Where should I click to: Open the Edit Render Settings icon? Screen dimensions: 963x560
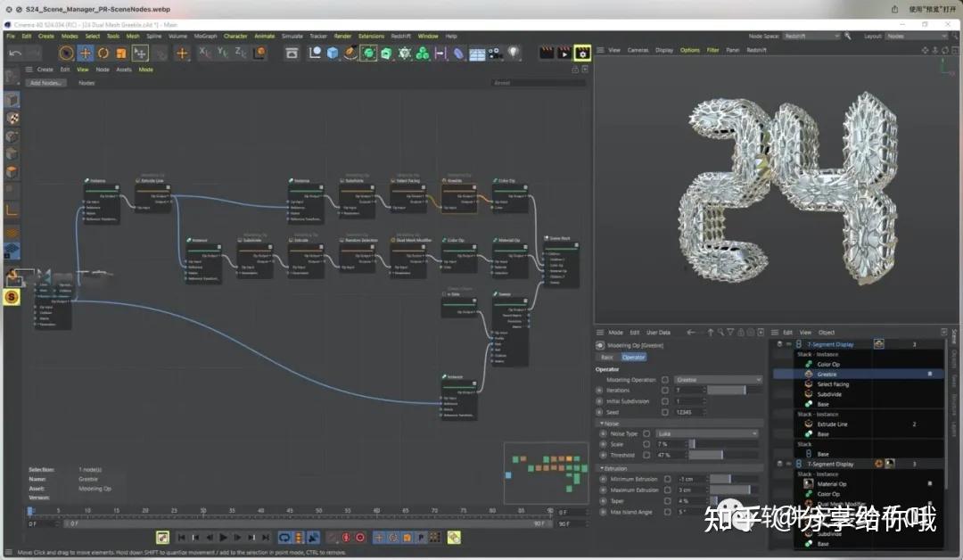(584, 54)
